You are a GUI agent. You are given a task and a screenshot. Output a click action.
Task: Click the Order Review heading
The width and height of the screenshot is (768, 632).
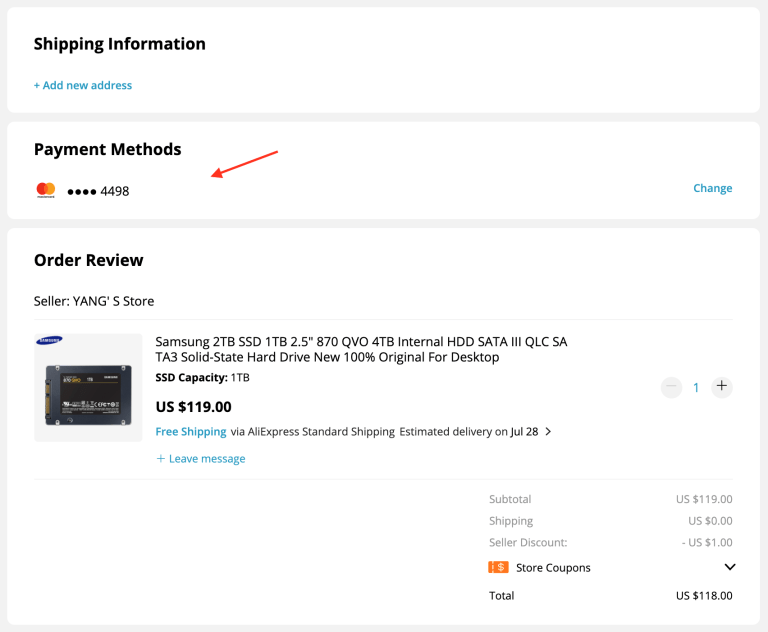tap(89, 260)
